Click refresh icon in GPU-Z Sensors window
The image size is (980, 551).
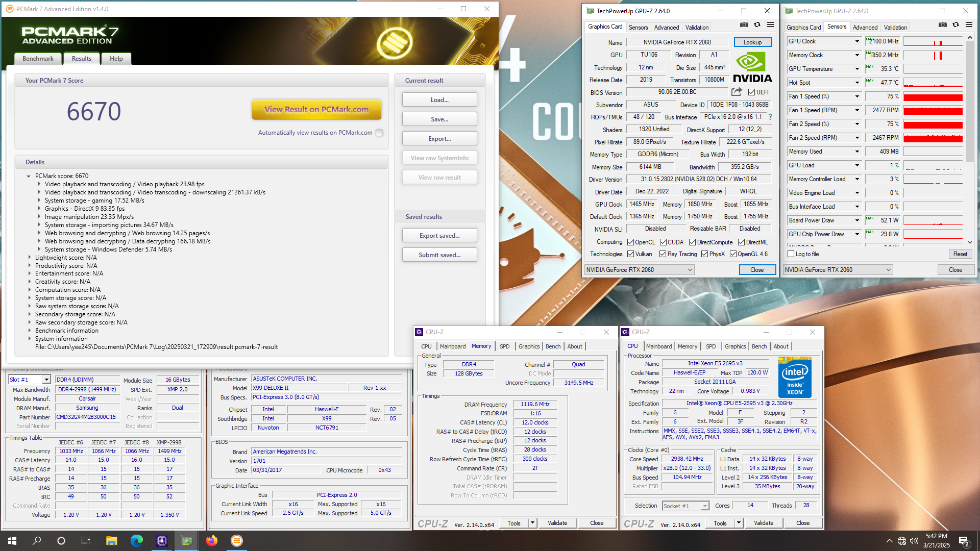click(x=956, y=24)
